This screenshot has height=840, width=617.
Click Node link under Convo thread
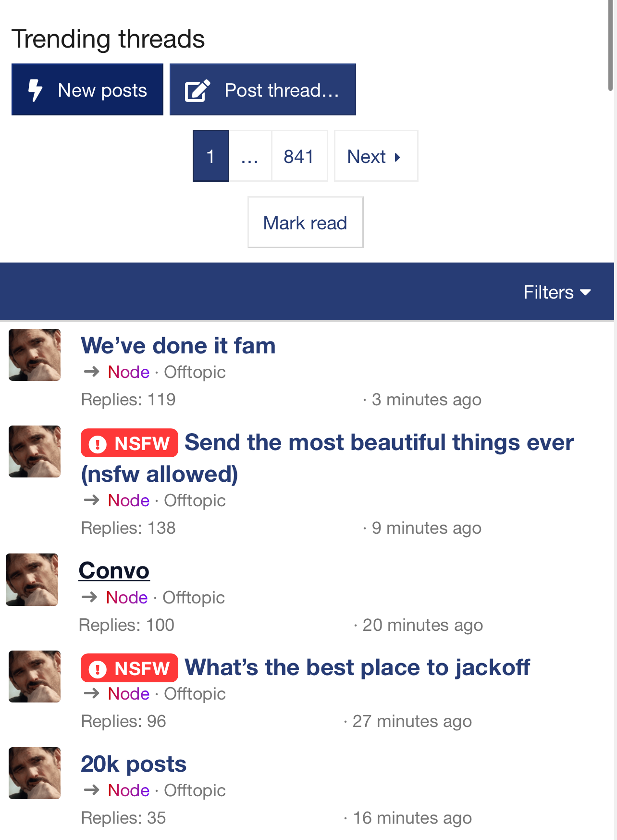point(127,598)
